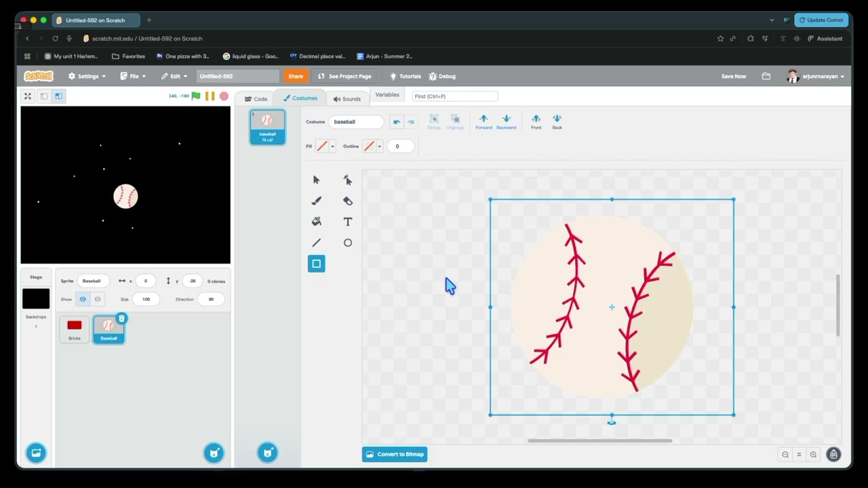Select the baseball costume thumbnail
This screenshot has width=868, height=488.
(x=267, y=127)
